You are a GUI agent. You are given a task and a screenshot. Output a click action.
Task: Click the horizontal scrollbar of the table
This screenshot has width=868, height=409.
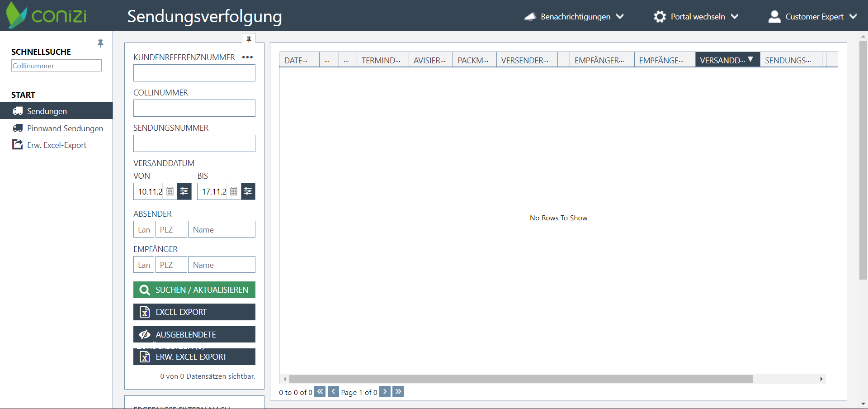[521, 379]
